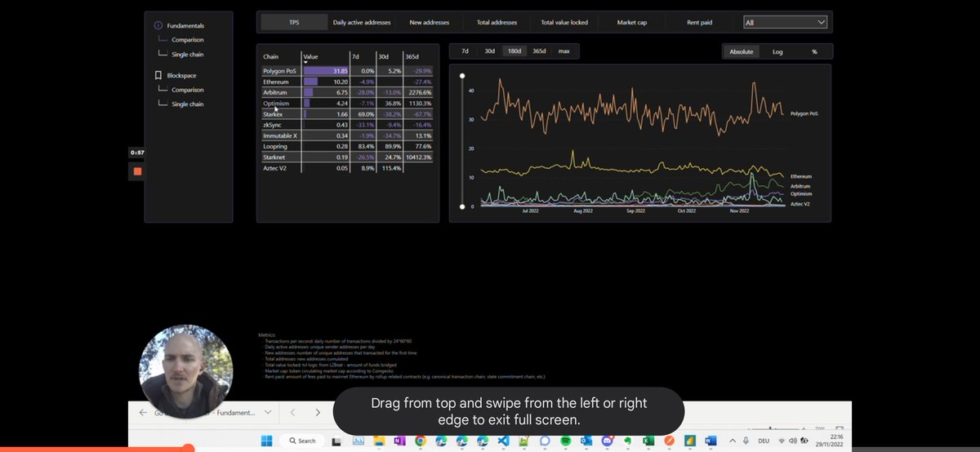Screen dimensions: 980x452
Task: Open Visual Studio Code from taskbar
Action: tap(504, 441)
